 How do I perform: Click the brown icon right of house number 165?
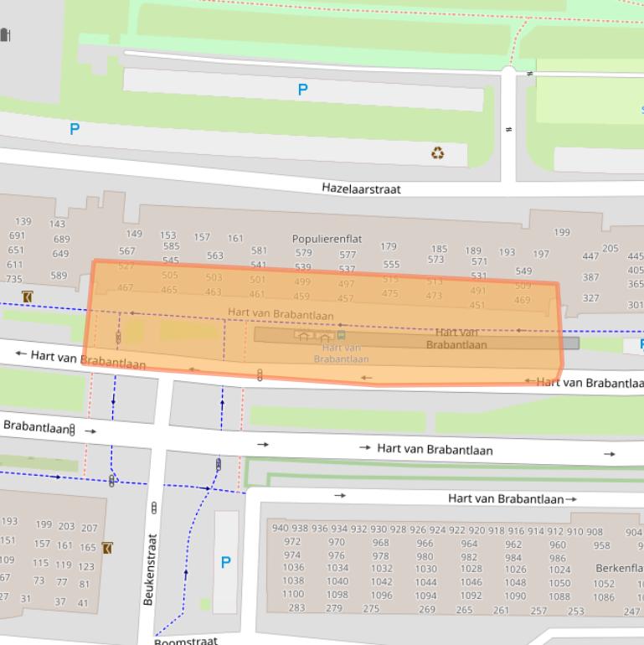click(x=107, y=548)
